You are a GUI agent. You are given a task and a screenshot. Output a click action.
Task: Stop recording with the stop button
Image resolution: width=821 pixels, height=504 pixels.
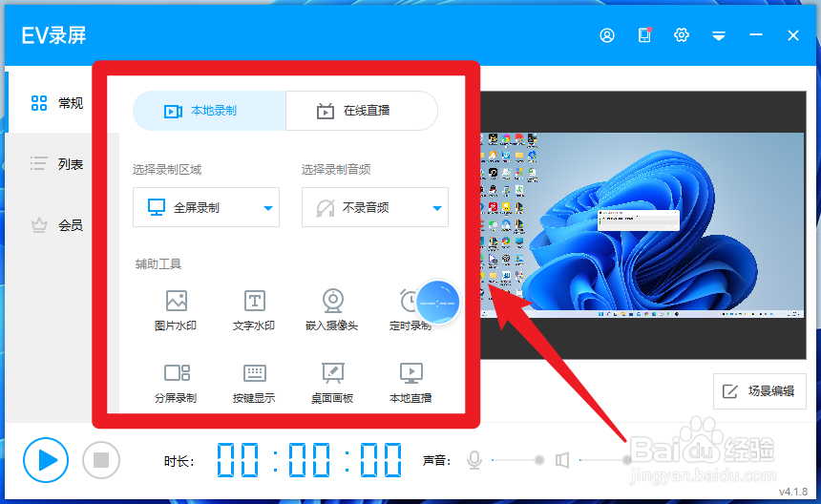[101, 460]
